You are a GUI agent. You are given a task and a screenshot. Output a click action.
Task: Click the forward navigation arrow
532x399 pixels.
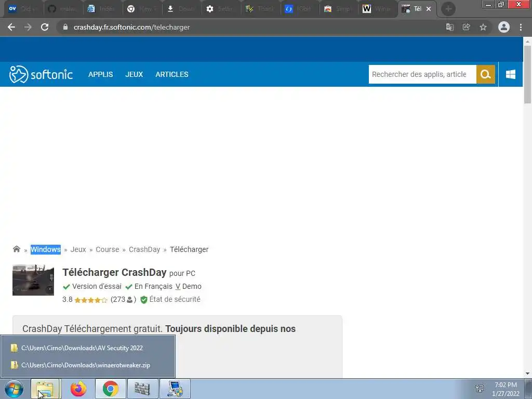click(x=28, y=27)
